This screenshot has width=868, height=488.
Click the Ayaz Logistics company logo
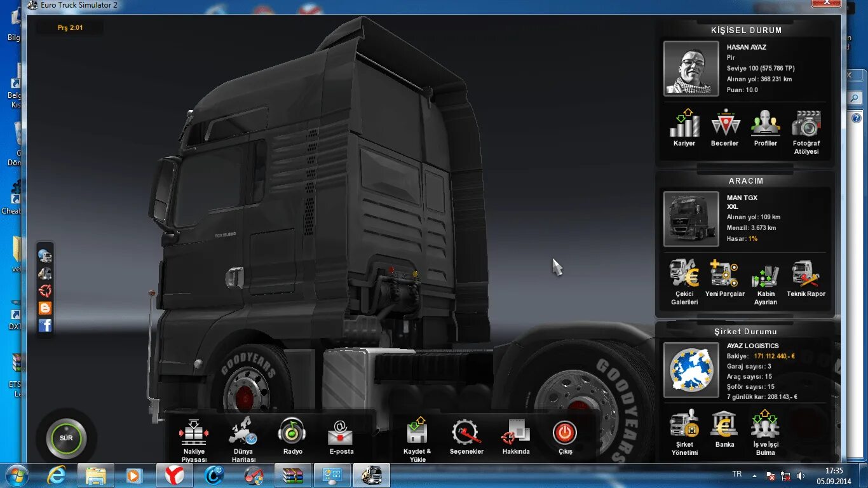click(x=691, y=370)
